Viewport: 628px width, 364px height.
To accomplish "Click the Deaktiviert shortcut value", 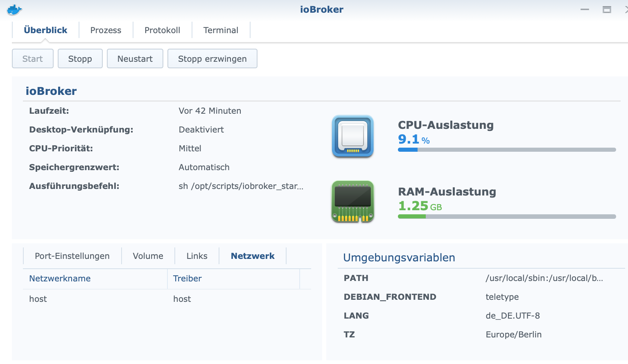I will click(x=201, y=130).
